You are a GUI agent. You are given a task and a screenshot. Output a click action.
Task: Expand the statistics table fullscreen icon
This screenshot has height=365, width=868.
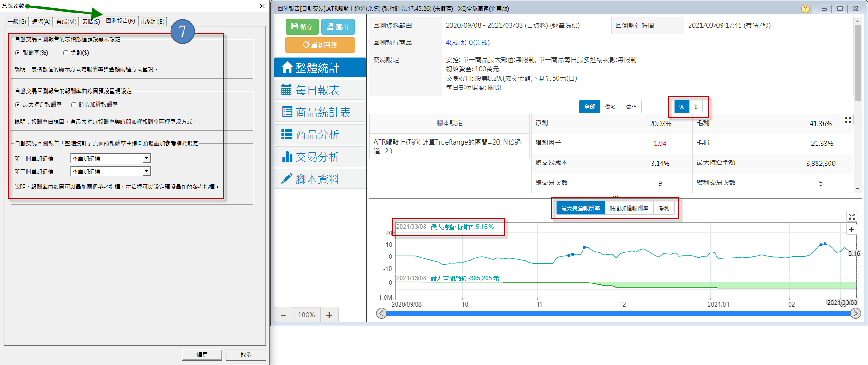pyautogui.click(x=848, y=120)
